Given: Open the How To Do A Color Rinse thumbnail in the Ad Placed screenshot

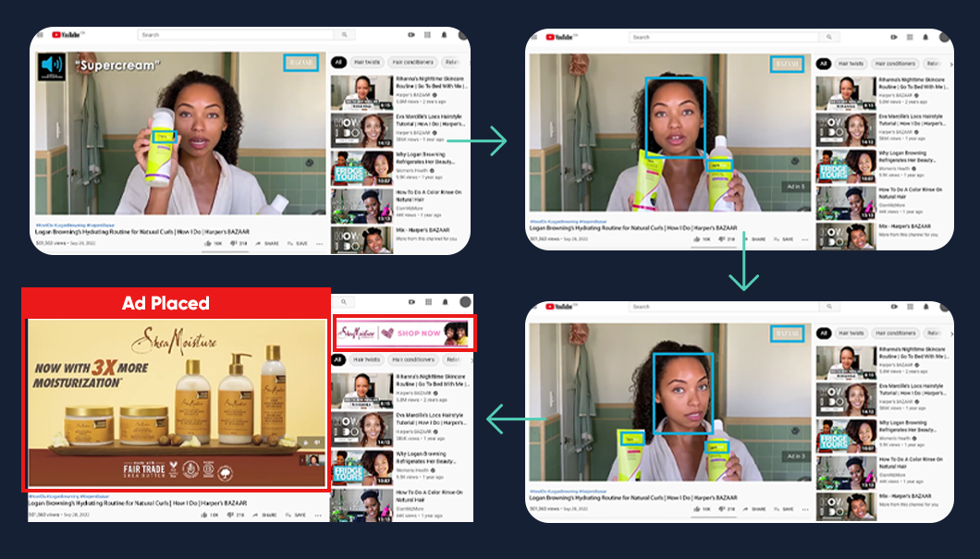Looking at the screenshot, I should tap(361, 505).
